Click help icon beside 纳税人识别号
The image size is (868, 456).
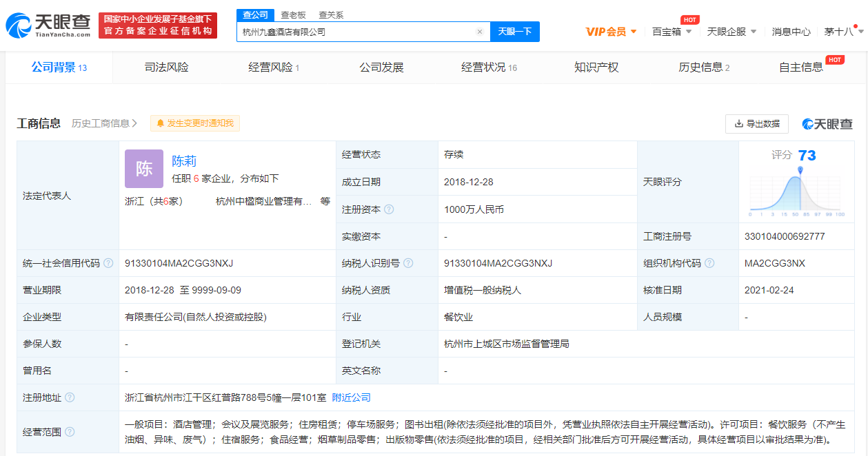pyautogui.click(x=408, y=263)
